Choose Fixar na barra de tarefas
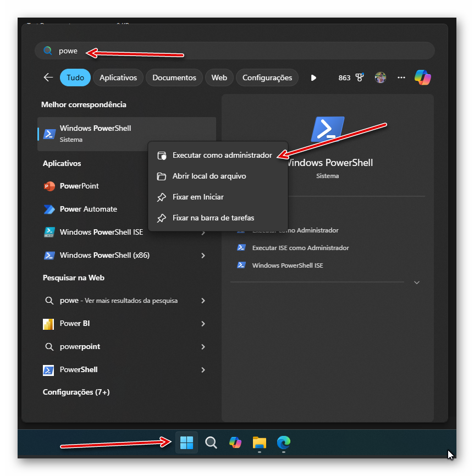 coord(218,218)
